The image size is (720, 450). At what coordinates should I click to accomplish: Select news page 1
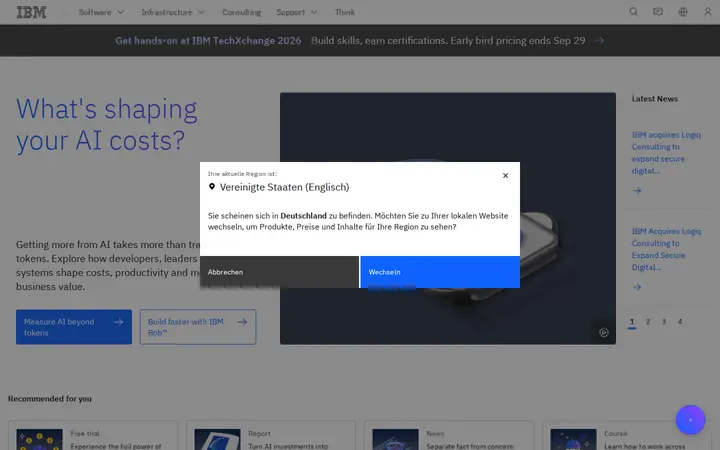coord(632,322)
